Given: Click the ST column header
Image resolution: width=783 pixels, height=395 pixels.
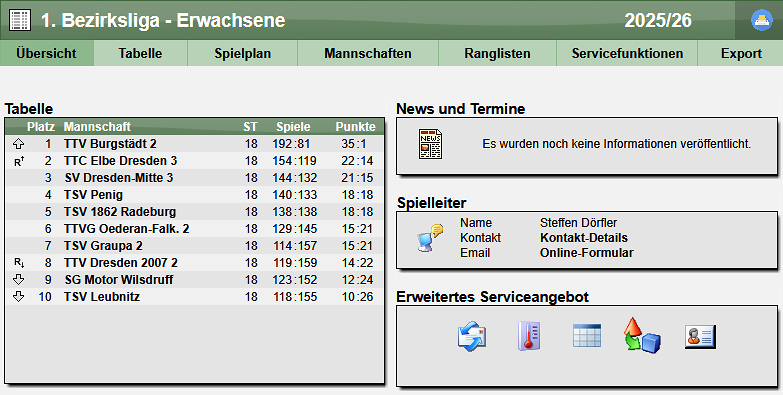Looking at the screenshot, I should click(250, 127).
